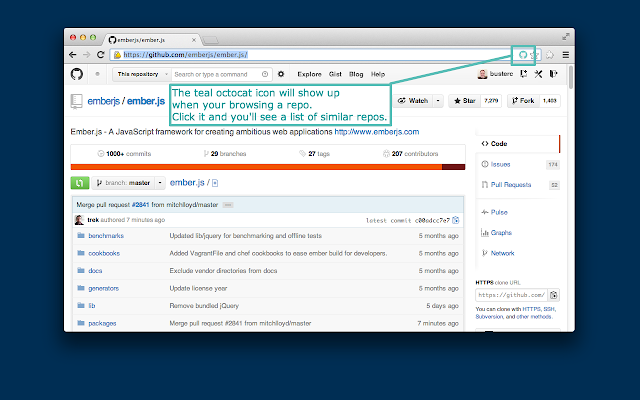
Task: Open the emberjs owner link
Action: point(104,101)
